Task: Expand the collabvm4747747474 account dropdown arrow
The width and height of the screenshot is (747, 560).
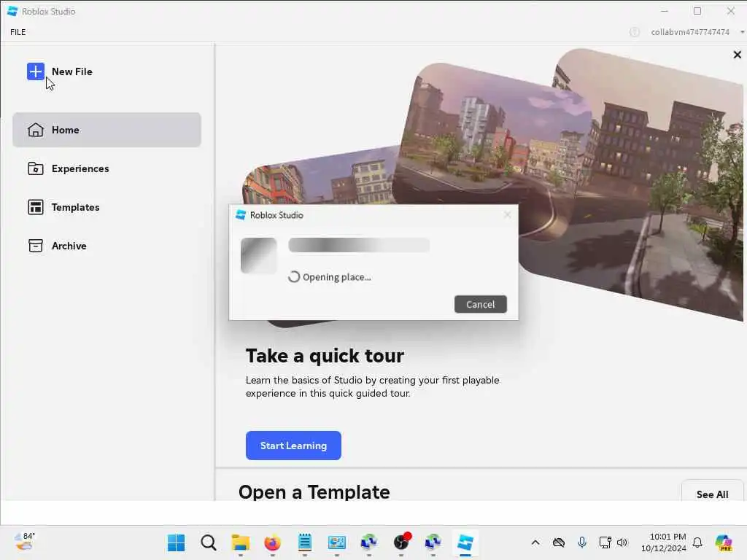Action: tap(742, 32)
